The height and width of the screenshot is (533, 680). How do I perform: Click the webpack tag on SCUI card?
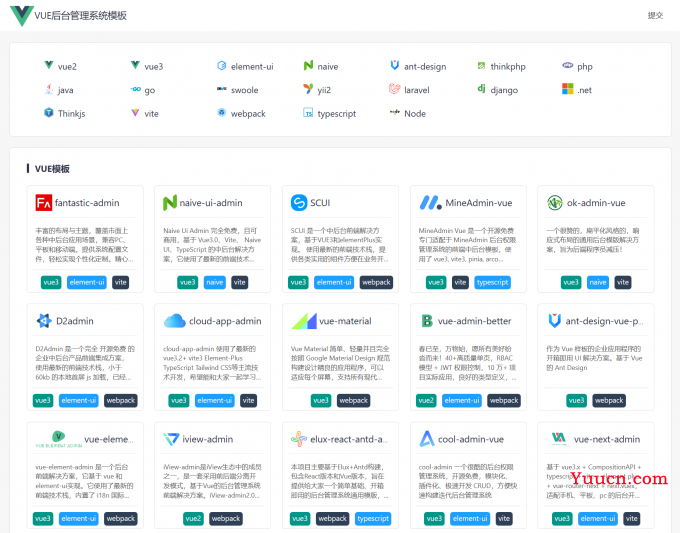coord(376,282)
